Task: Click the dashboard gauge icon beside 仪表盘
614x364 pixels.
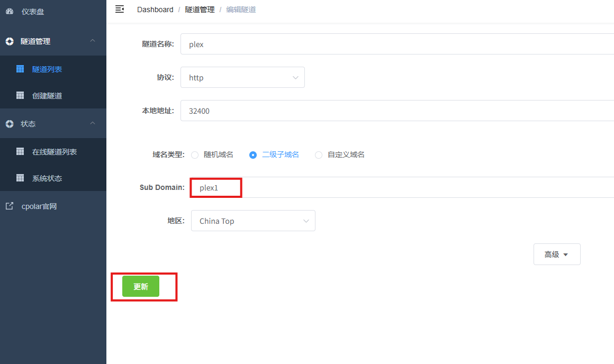Action: tap(10, 11)
